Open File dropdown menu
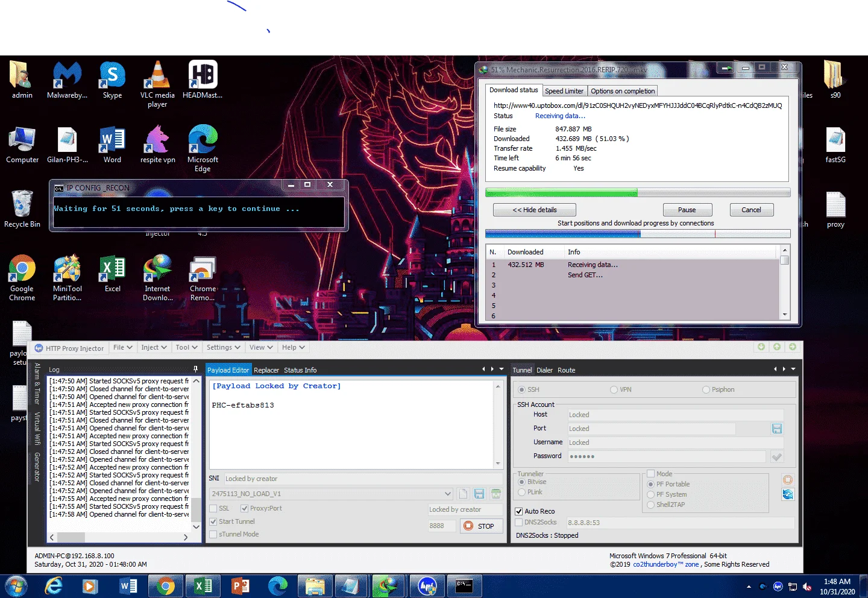 coord(122,348)
